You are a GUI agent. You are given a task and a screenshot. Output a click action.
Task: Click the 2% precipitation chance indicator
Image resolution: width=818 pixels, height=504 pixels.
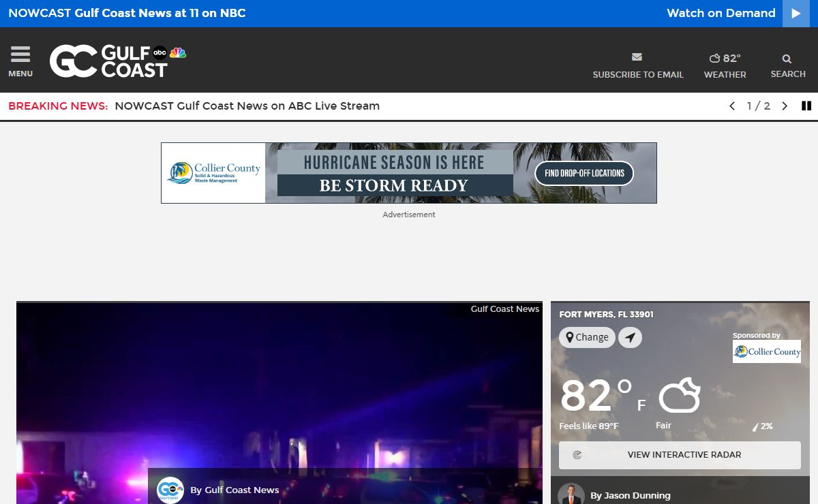762,426
